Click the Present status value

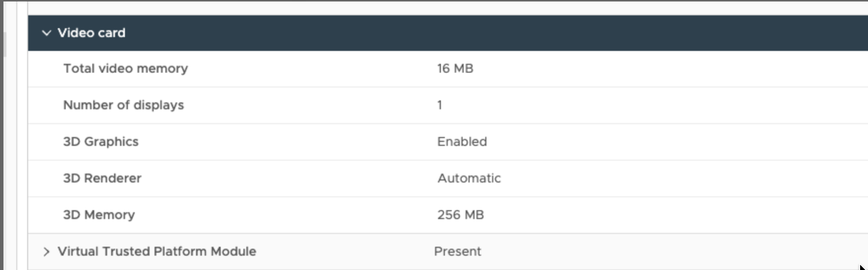pyautogui.click(x=457, y=252)
